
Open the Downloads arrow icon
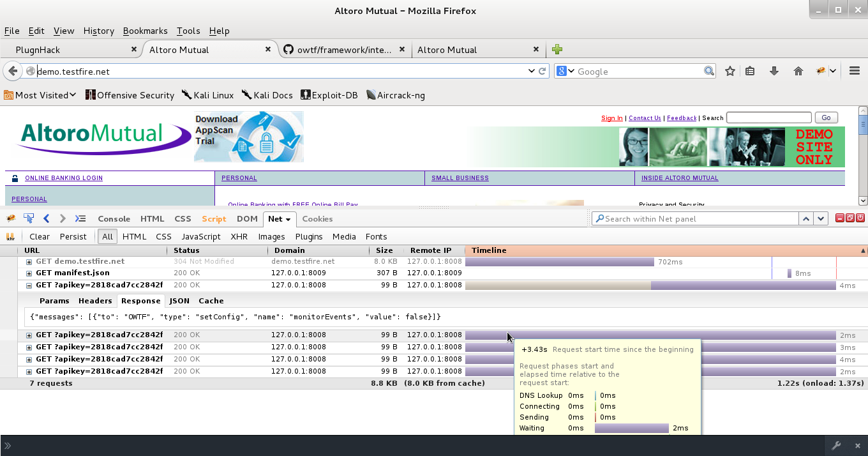click(x=774, y=72)
